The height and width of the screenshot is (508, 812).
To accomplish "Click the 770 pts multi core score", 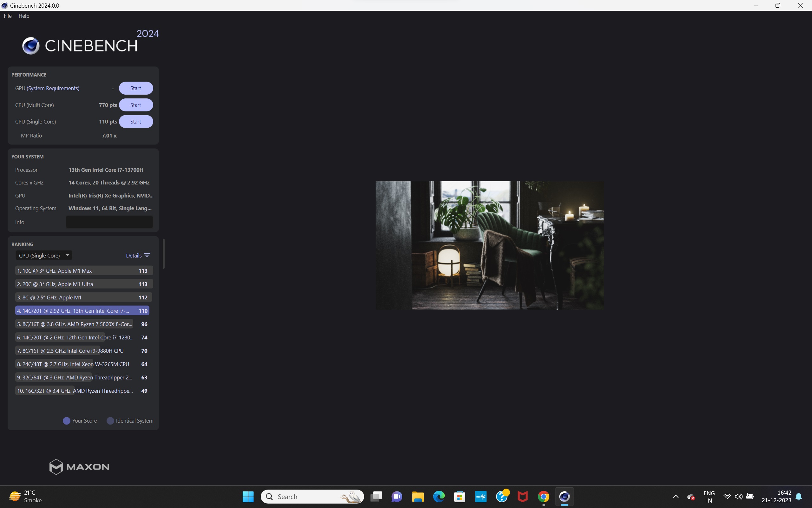I will (108, 105).
